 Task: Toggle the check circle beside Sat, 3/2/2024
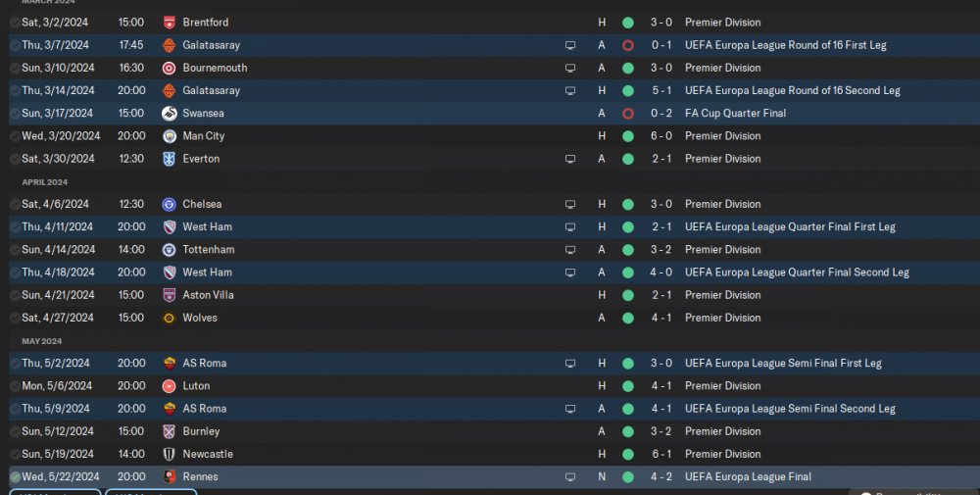point(15,23)
